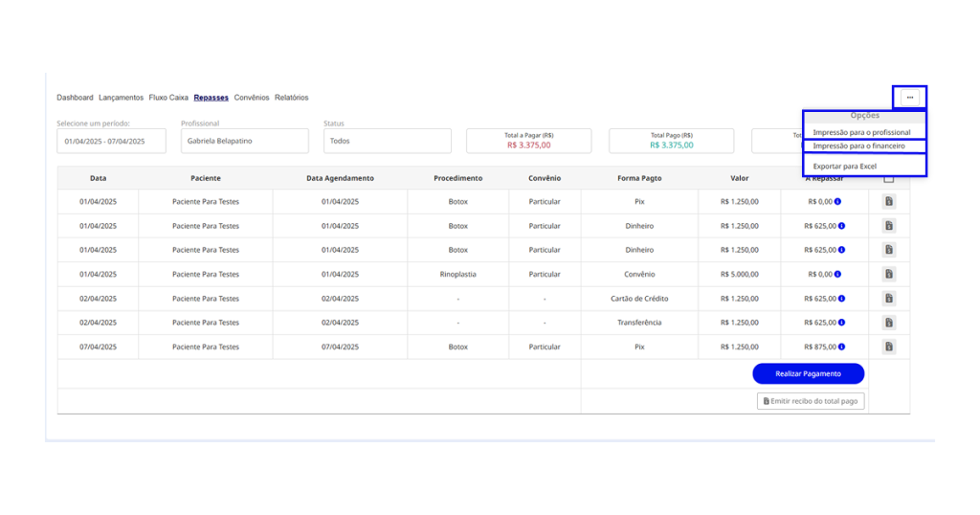Viewport: 980px width, 515px height.
Task: Switch to the Relatórios tab
Action: tap(291, 98)
